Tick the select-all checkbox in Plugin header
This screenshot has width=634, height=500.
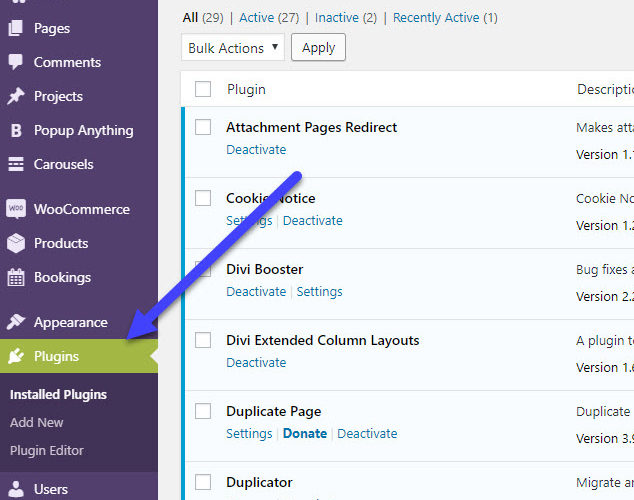tap(203, 89)
